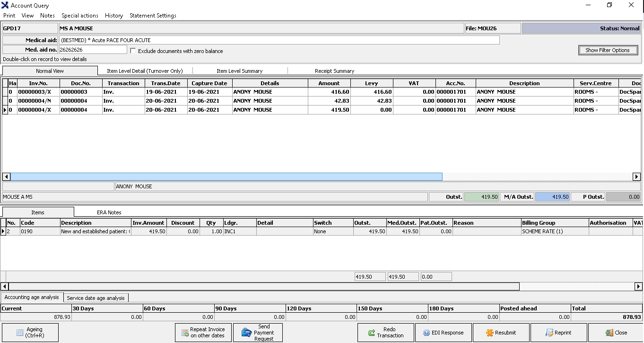Image resolution: width=644 pixels, height=343 pixels.
Task: Click the Repeat Invoice on other dates icon
Action: pyautogui.click(x=185, y=333)
